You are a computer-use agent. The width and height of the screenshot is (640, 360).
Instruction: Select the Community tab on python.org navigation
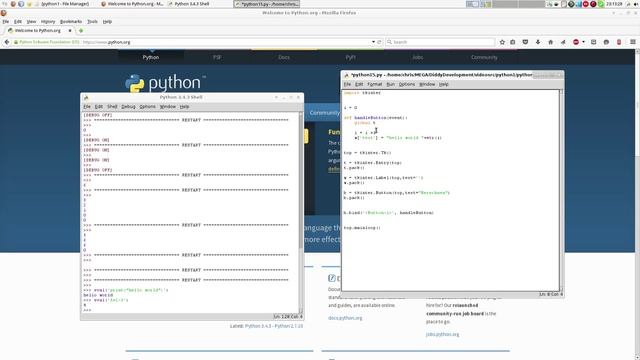click(484, 57)
